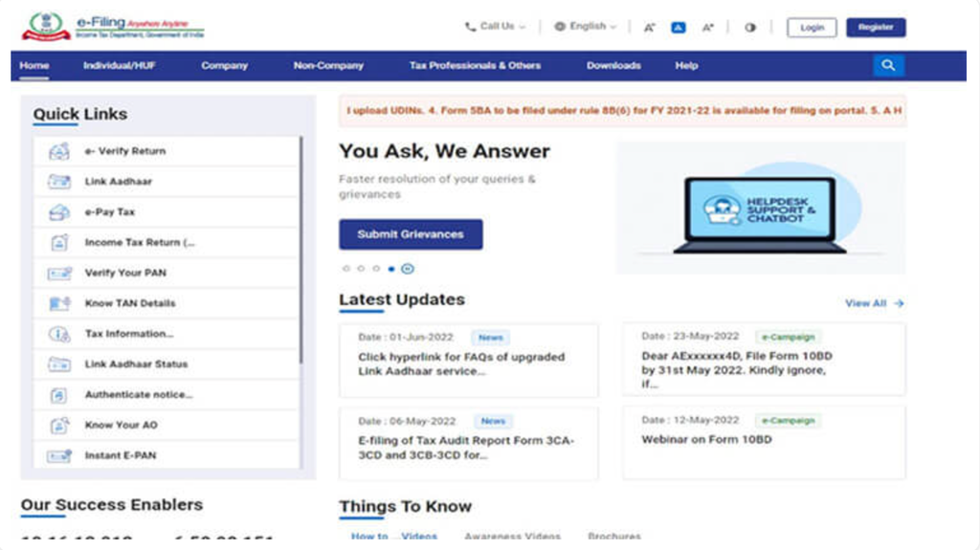
Task: Open Tax Audit Report Form 3CA-3CD news
Action: tap(468, 443)
